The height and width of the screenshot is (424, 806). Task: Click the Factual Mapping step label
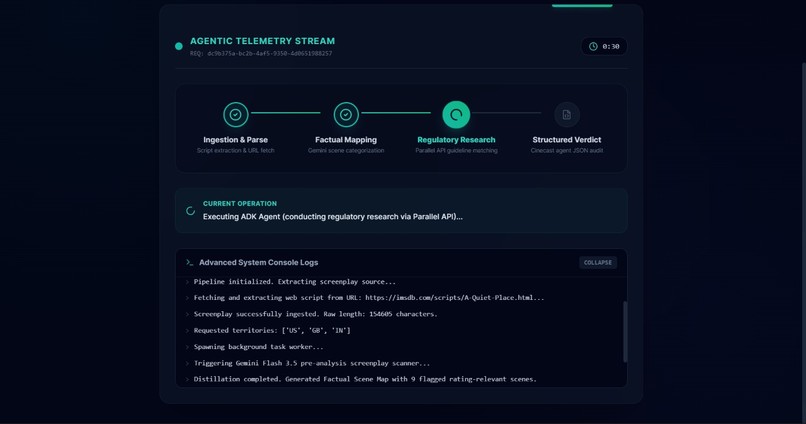(x=346, y=140)
